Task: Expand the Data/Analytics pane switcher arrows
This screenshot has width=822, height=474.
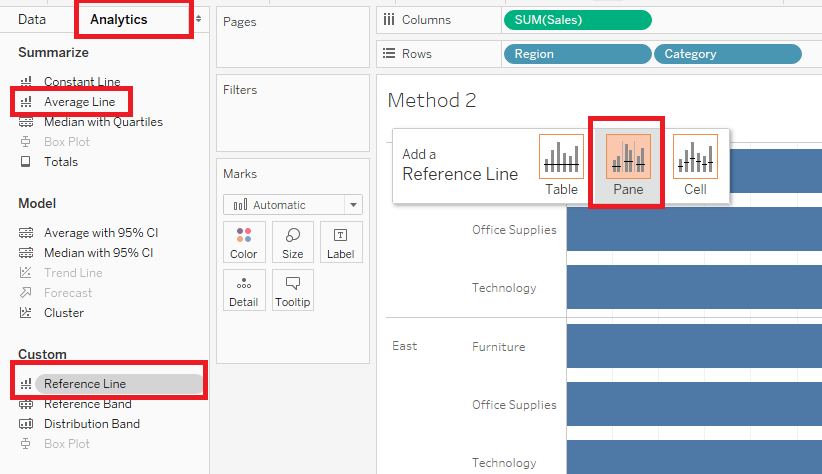Action: point(198,19)
